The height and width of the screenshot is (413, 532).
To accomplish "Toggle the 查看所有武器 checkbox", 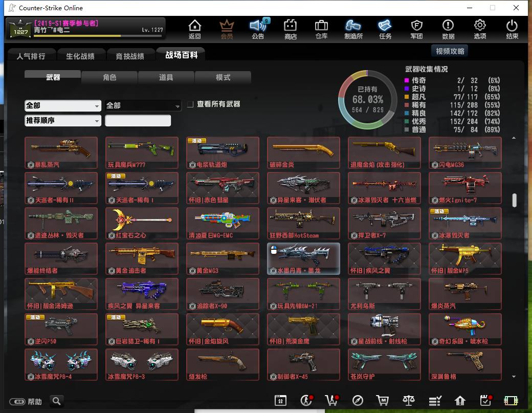I will tap(190, 104).
